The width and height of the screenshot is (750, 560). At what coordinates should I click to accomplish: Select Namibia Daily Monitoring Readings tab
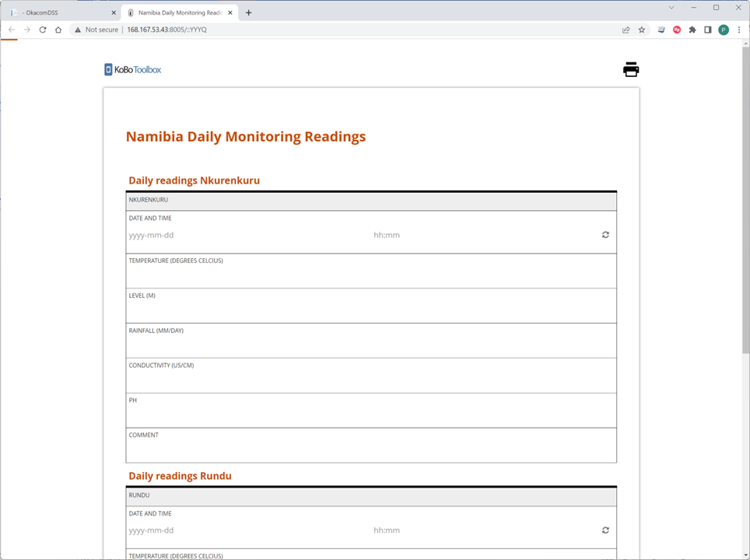tap(180, 13)
